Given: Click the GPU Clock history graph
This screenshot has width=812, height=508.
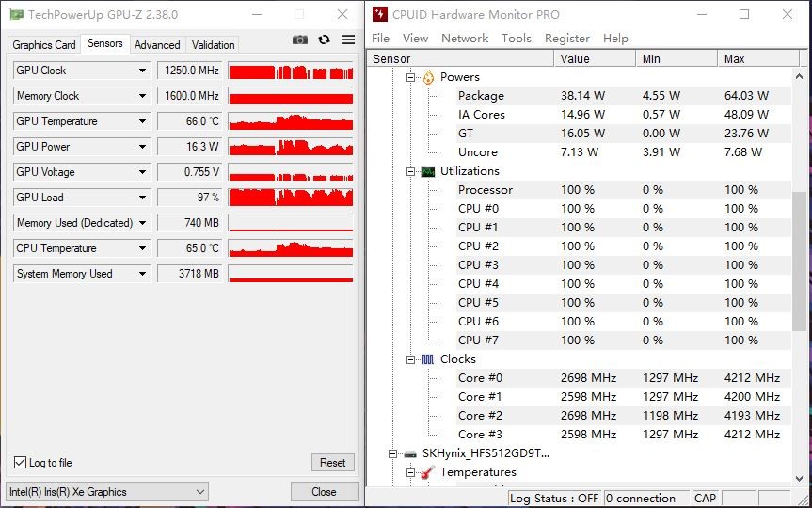Looking at the screenshot, I should [291, 71].
